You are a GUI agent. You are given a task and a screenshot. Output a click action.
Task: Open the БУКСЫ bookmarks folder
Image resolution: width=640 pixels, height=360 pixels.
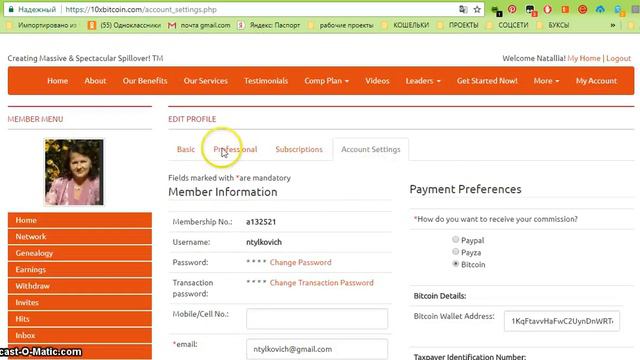click(553, 25)
